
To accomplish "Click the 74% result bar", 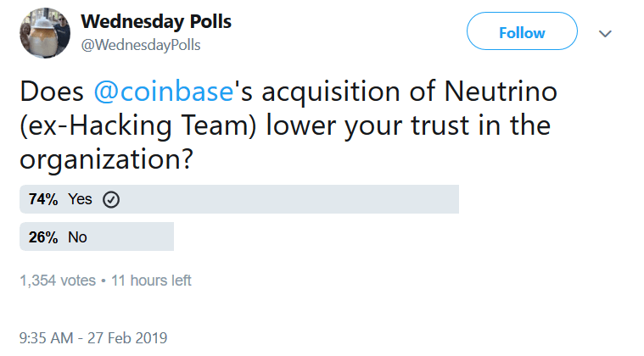I will tap(239, 199).
